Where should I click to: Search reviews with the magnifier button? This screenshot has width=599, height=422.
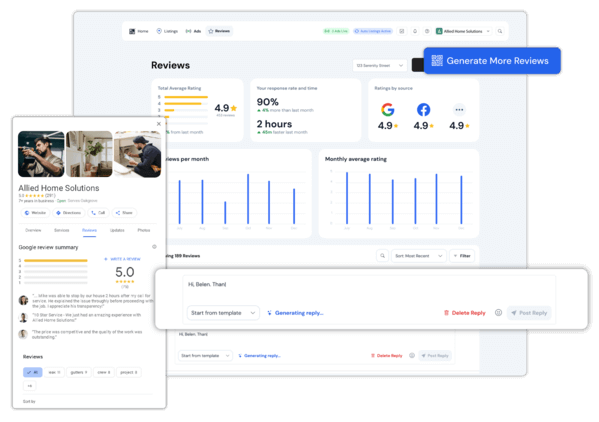(x=382, y=256)
